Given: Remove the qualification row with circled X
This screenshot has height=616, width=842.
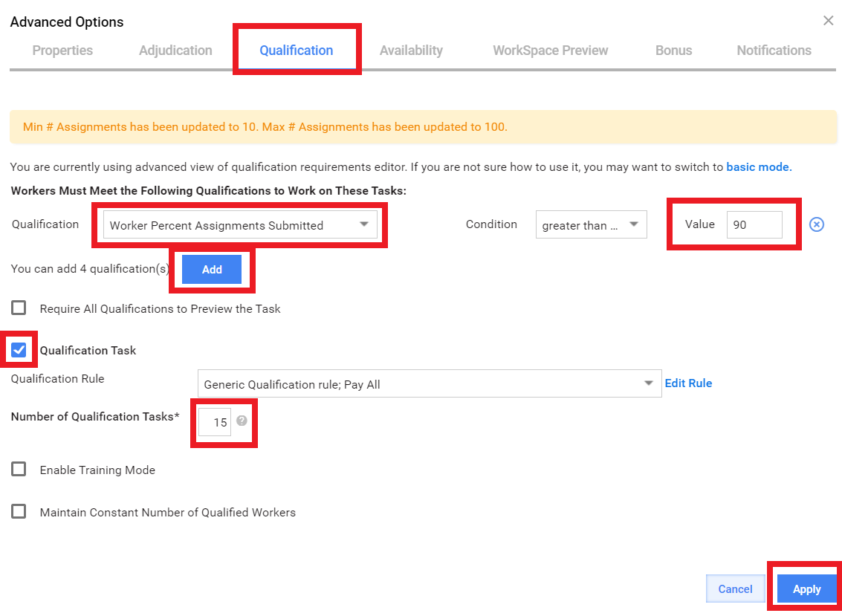Looking at the screenshot, I should coord(816,224).
